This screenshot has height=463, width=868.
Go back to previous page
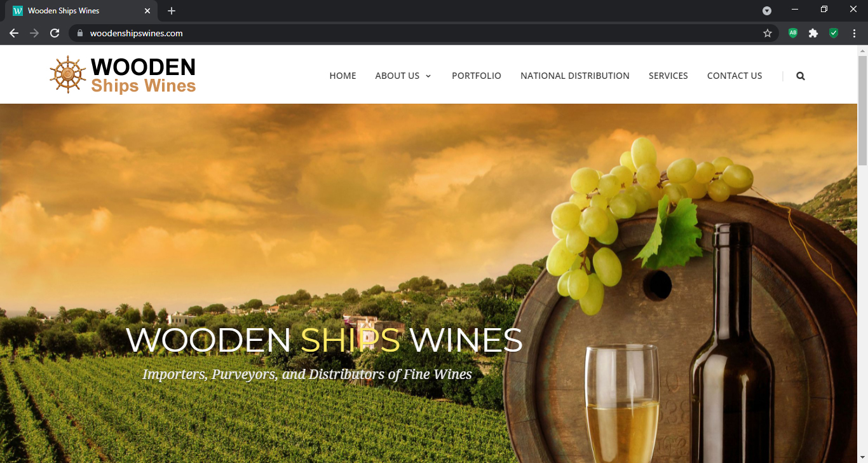pos(14,33)
